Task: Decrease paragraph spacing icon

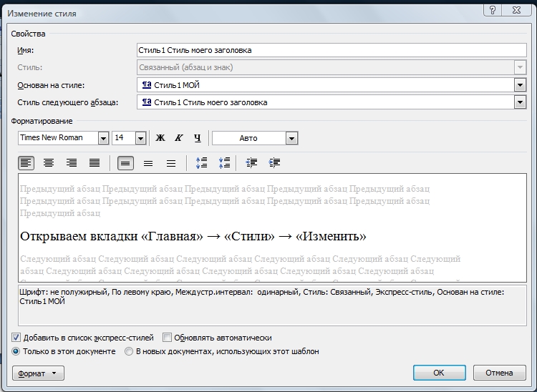Action: pos(224,163)
